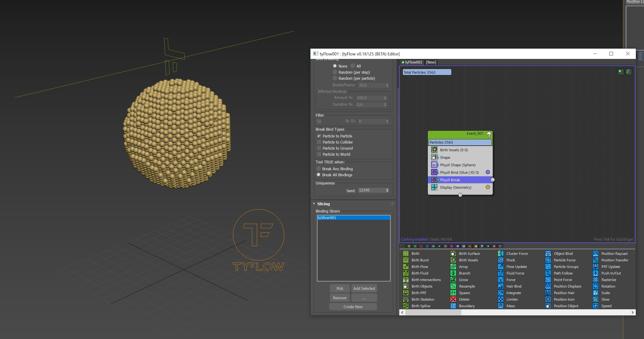Click the green refresh icon in the flow view
The image size is (644, 339).
pos(628,72)
